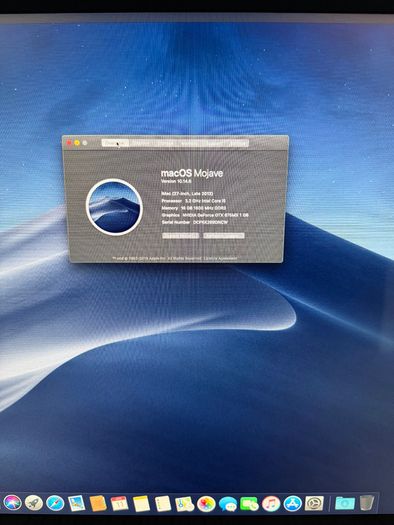Open the Calendar app in dock
Viewport: 394px width, 525px height.
coord(120,504)
